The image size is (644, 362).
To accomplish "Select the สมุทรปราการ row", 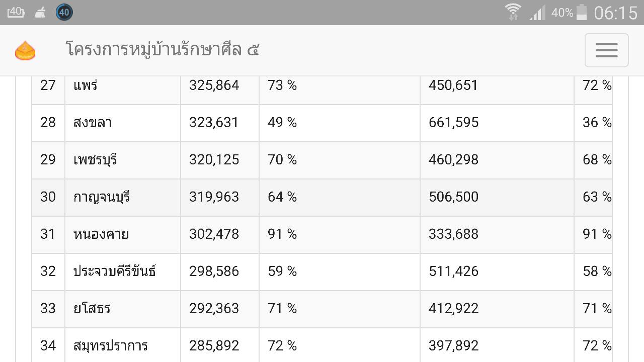I will pyautogui.click(x=322, y=345).
